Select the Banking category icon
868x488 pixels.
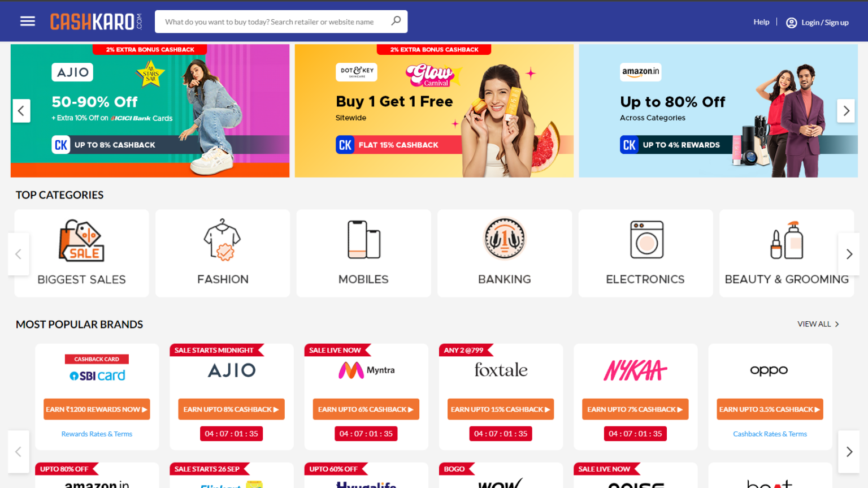[x=505, y=239]
